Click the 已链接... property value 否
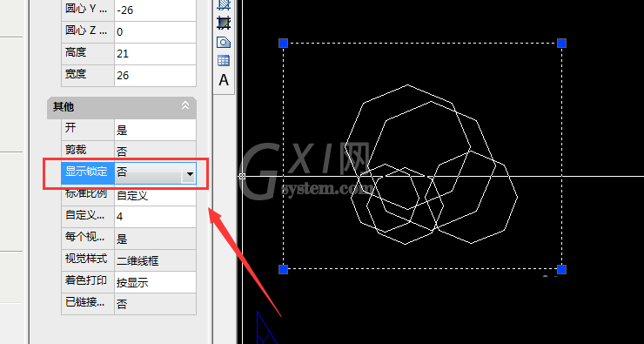Viewport: 644px width, 344px height. tap(155, 304)
